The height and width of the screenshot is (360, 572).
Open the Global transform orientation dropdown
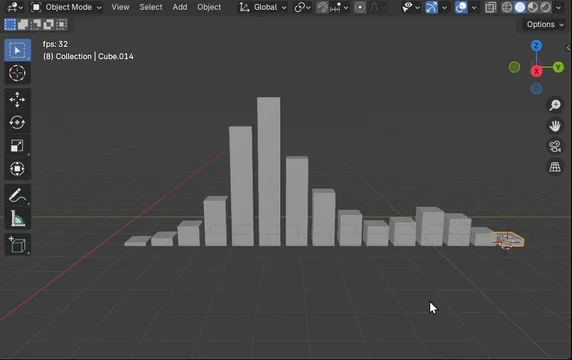[263, 7]
